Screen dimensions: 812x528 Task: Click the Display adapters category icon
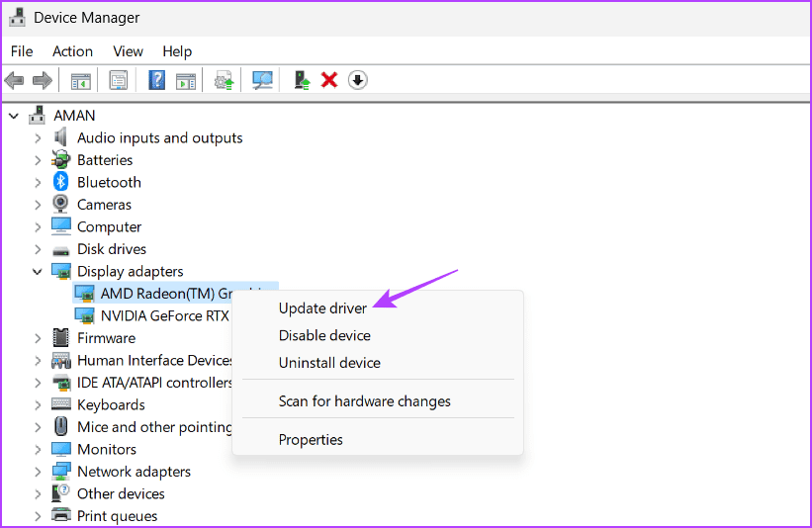point(61,271)
